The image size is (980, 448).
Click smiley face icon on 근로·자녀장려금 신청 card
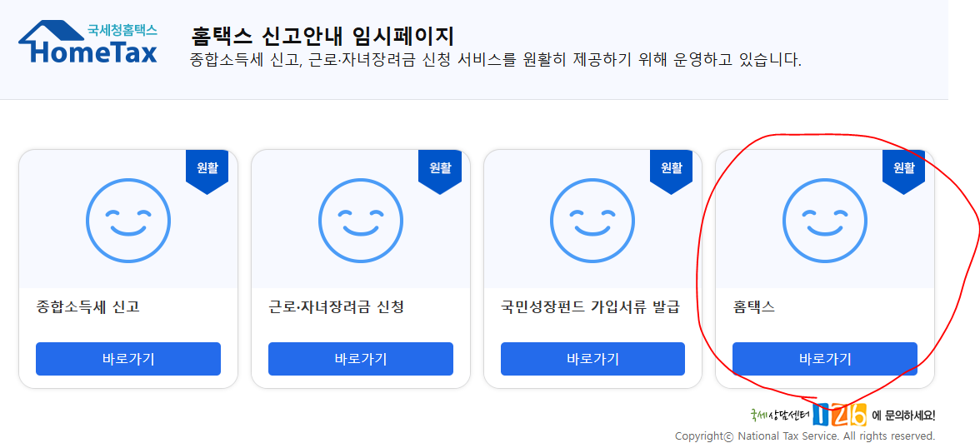tap(361, 220)
